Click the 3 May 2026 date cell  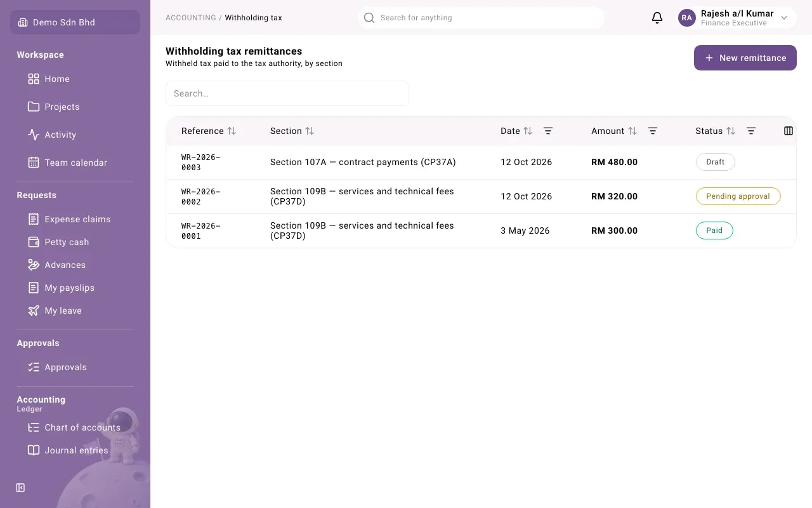point(525,231)
